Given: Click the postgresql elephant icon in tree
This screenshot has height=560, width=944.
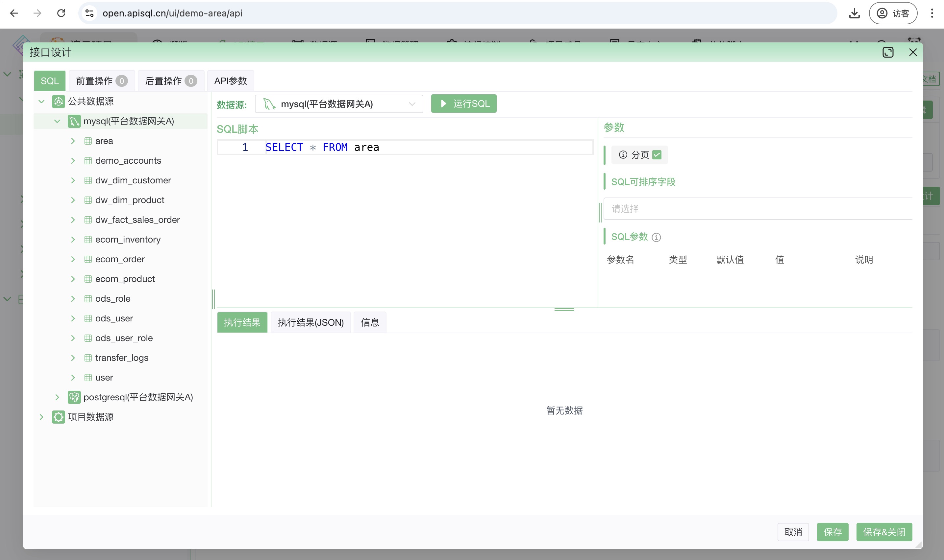Looking at the screenshot, I should point(74,397).
